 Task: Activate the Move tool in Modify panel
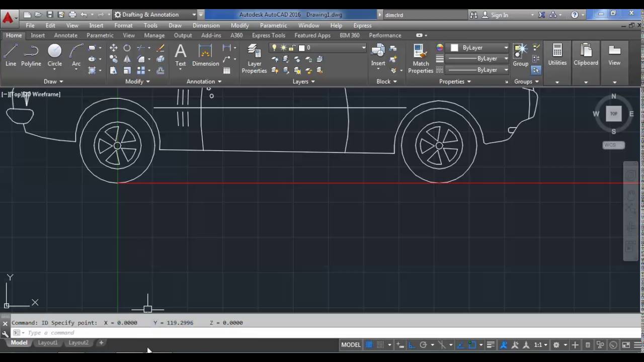[114, 48]
